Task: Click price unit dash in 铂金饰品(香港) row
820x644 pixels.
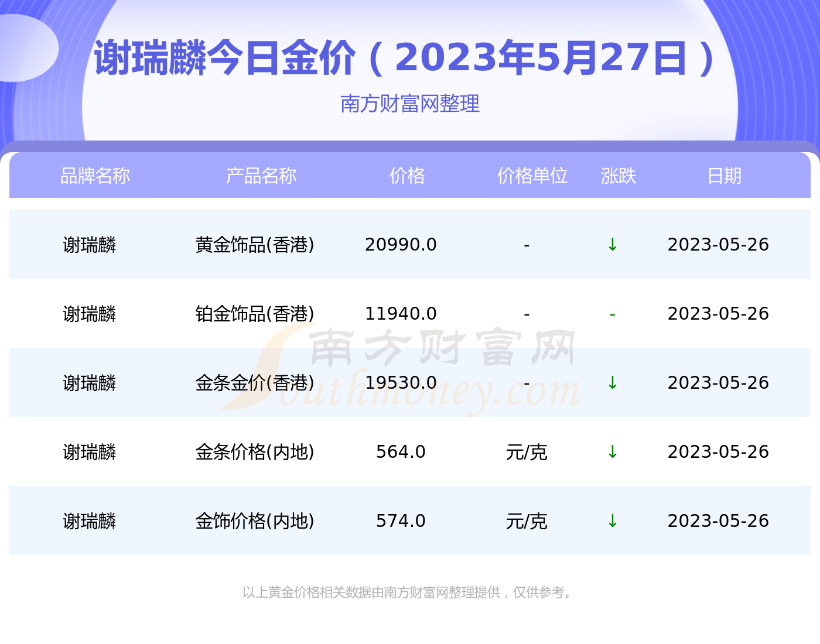Action: 527,314
